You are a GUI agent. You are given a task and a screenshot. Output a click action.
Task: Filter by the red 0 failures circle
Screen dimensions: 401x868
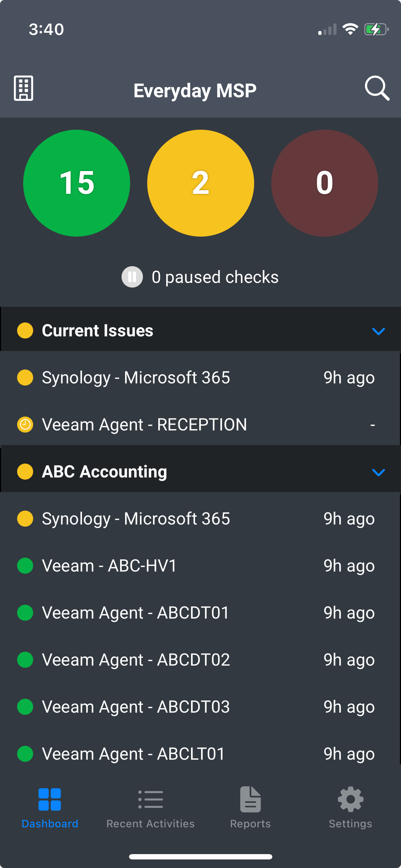[x=324, y=183]
